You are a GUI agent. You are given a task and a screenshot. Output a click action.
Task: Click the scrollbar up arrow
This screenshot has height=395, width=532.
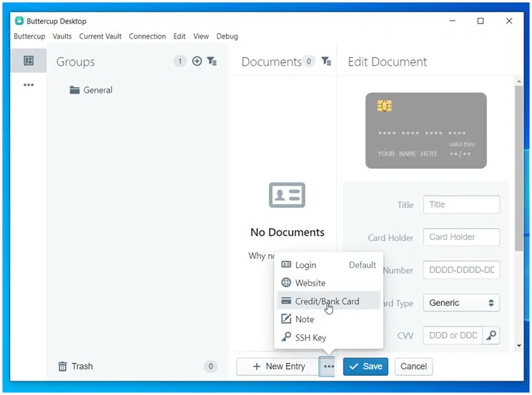point(518,81)
